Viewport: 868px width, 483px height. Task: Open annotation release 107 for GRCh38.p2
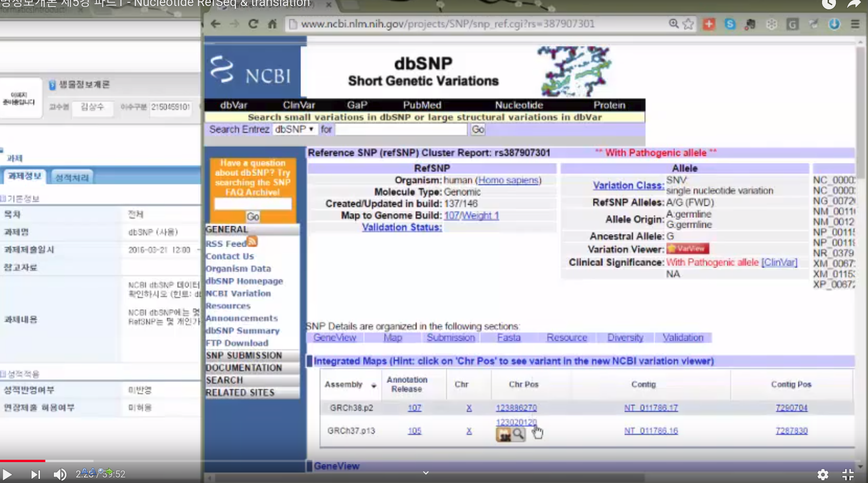pyautogui.click(x=414, y=408)
